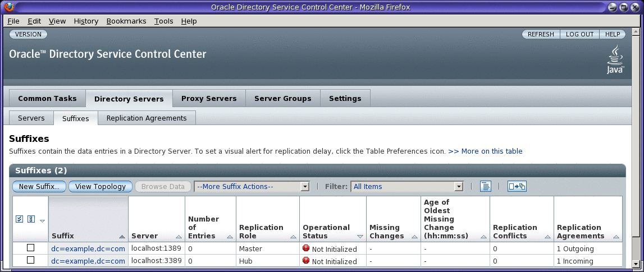Tick the checkbox for localhost:1389 suffix row
The height and width of the screenshot is (272, 644).
coord(30,248)
